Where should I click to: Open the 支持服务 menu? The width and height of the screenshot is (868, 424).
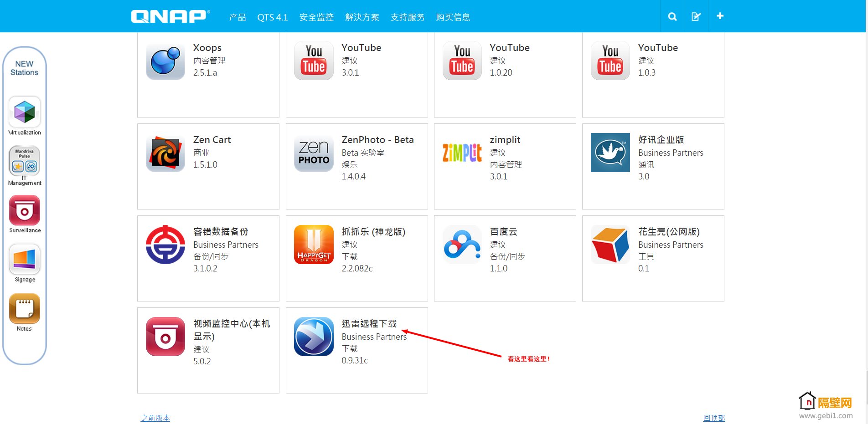[408, 17]
